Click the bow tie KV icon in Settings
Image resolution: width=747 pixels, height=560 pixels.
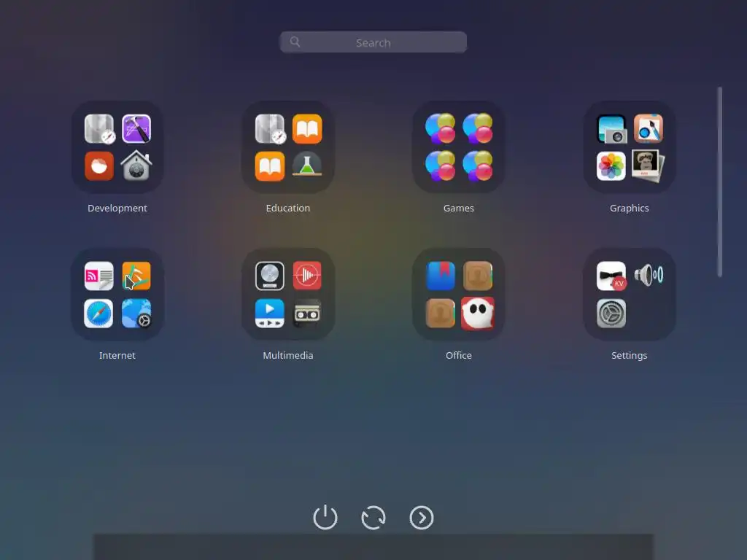611,276
